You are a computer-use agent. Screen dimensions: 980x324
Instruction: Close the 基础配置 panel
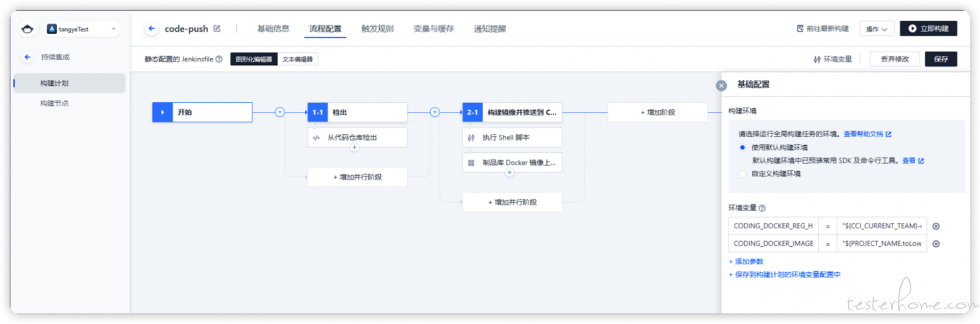721,85
